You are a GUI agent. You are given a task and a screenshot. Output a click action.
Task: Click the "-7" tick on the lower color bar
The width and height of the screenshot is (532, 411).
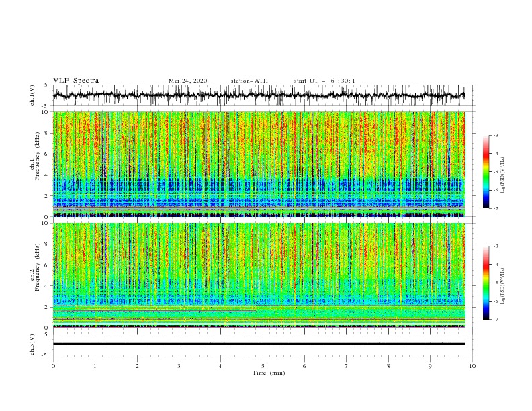point(495,320)
